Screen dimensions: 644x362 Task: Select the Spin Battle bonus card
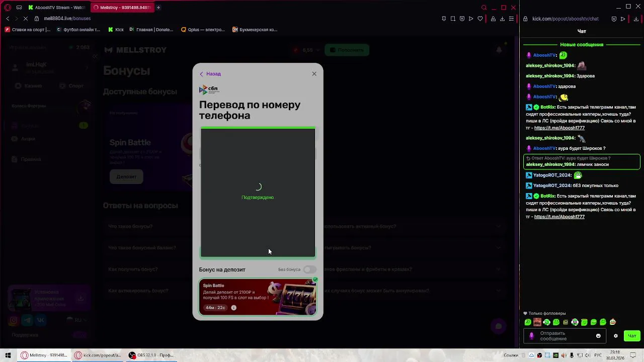[x=258, y=297]
